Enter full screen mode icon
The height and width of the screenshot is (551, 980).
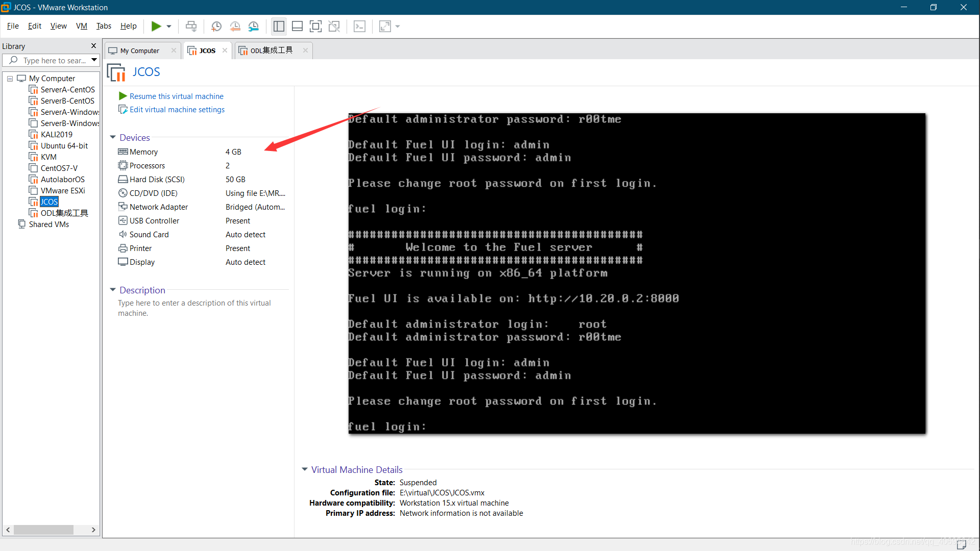point(315,26)
